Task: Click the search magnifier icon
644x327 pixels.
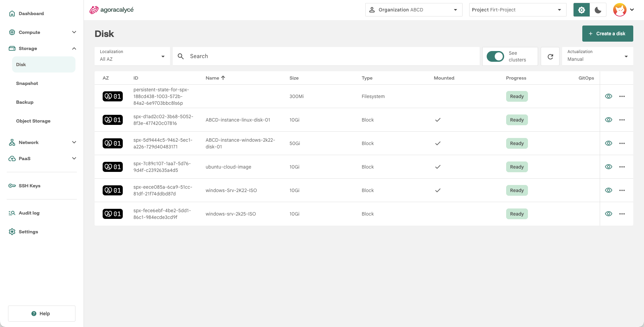Action: click(181, 56)
